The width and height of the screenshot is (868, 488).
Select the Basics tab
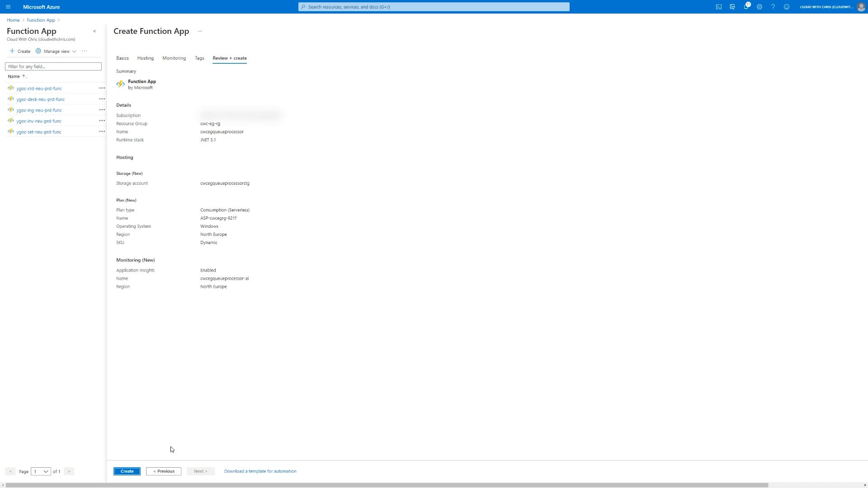pyautogui.click(x=122, y=58)
